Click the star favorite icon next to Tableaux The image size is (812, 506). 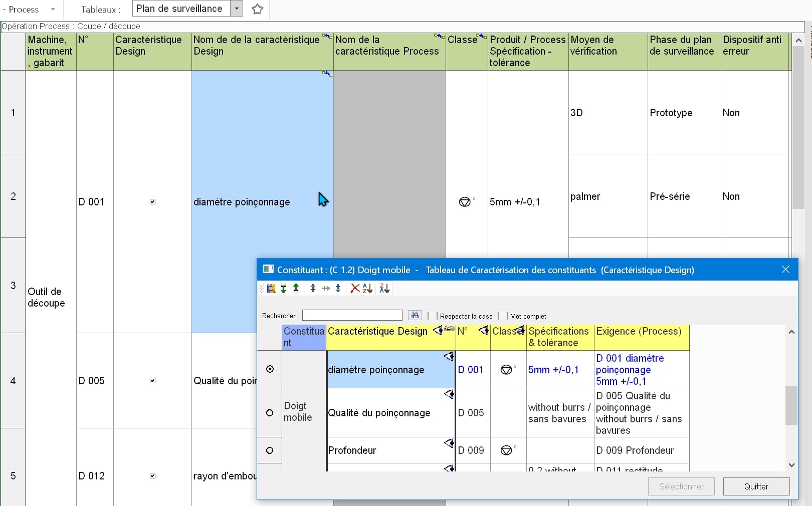tap(258, 9)
